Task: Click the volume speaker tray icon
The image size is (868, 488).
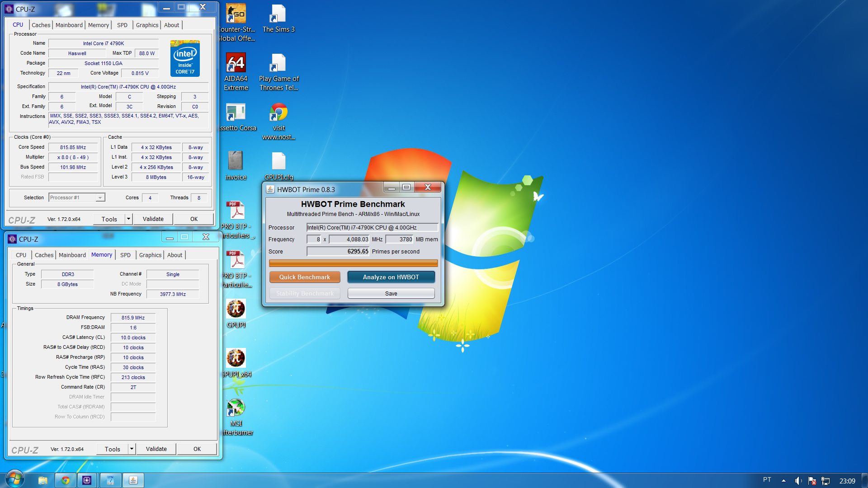Action: coord(798,481)
